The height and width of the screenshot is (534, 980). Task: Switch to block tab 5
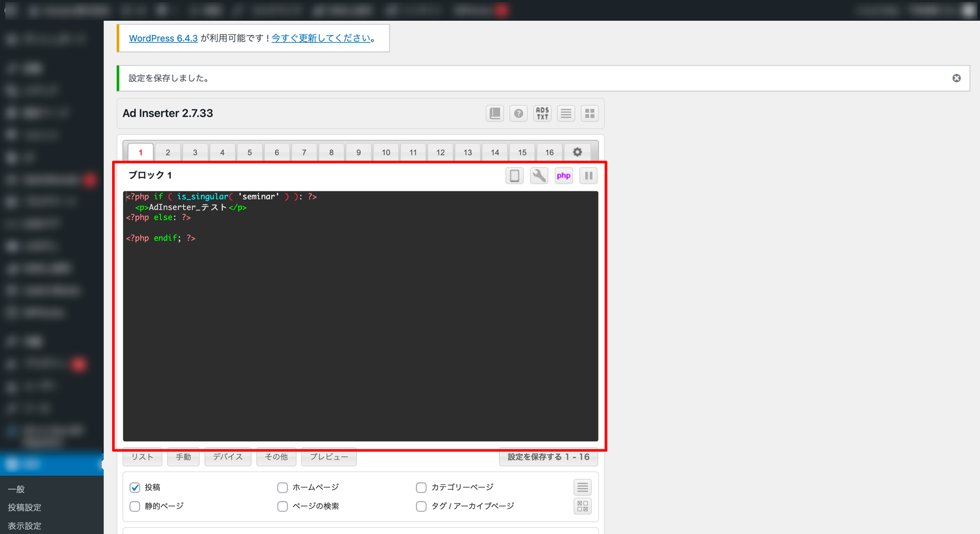click(249, 152)
